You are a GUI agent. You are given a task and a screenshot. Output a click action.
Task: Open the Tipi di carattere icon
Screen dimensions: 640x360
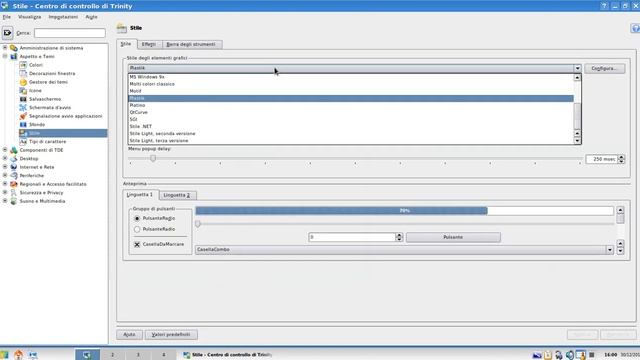(x=23, y=142)
